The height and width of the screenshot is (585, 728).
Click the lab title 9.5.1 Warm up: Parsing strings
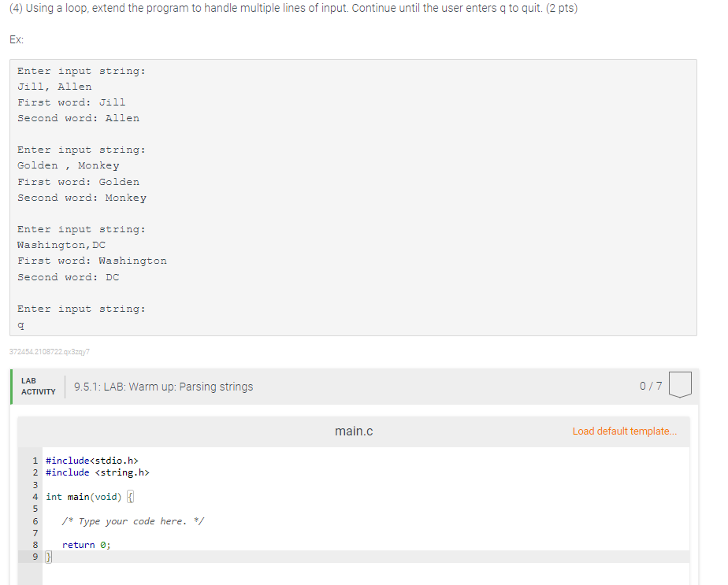point(163,387)
